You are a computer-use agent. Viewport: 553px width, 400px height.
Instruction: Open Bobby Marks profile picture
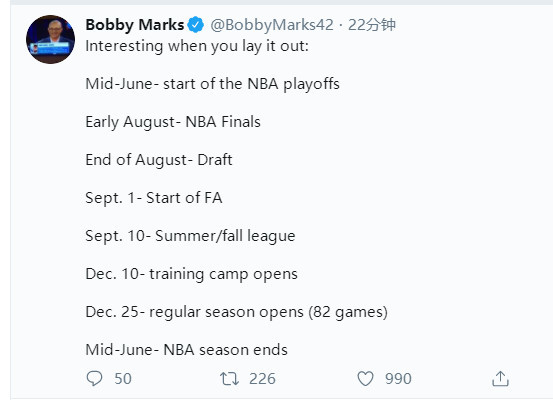[50, 39]
